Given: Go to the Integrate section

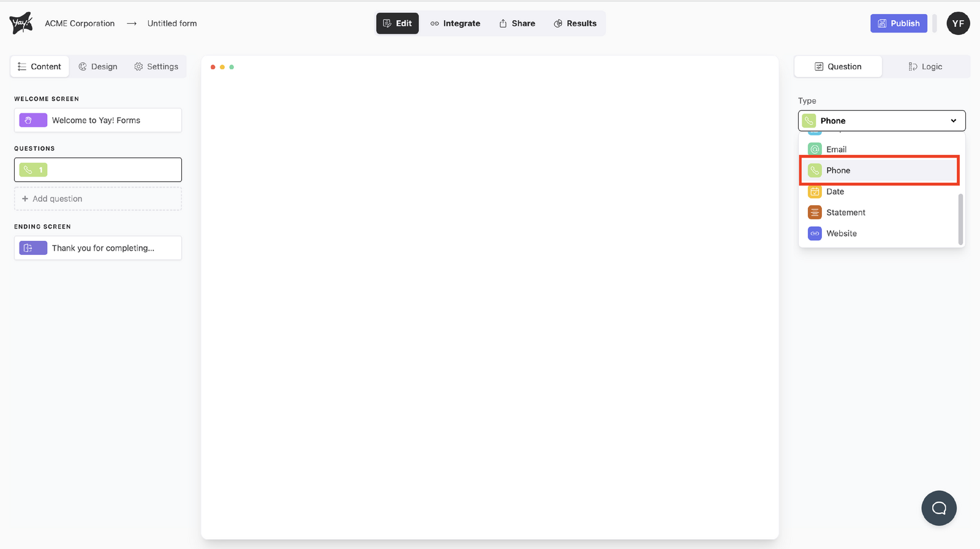Looking at the screenshot, I should coord(455,23).
